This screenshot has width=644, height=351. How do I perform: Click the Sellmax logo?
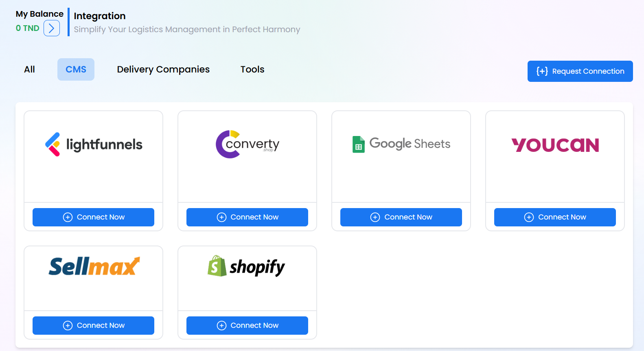[x=94, y=266]
